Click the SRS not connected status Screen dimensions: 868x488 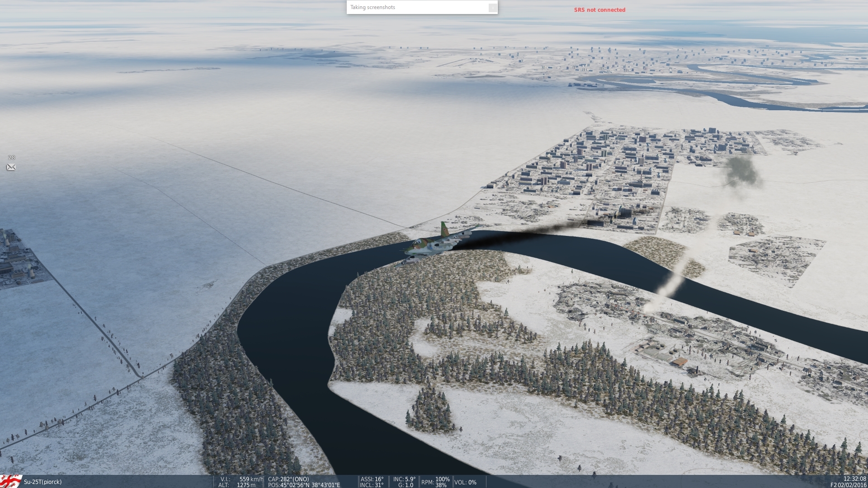pyautogui.click(x=599, y=10)
